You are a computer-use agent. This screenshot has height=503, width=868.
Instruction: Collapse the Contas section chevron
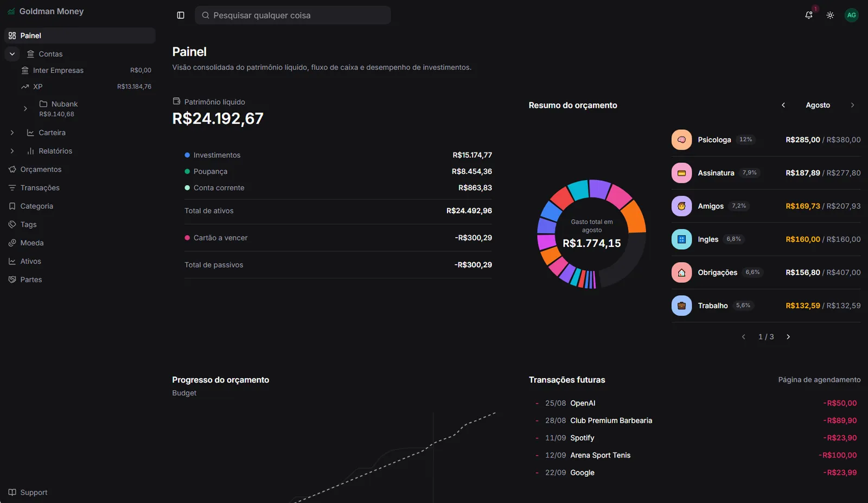pyautogui.click(x=12, y=54)
